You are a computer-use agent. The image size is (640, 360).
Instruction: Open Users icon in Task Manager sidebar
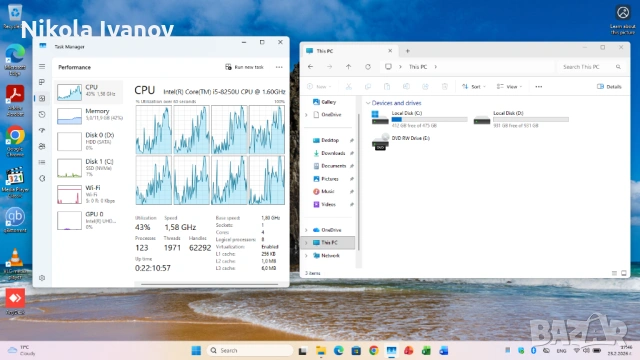[x=42, y=146]
